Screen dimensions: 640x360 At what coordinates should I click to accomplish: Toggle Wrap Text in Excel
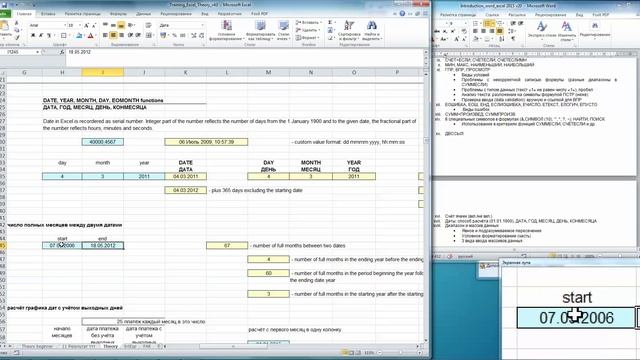click(x=149, y=25)
